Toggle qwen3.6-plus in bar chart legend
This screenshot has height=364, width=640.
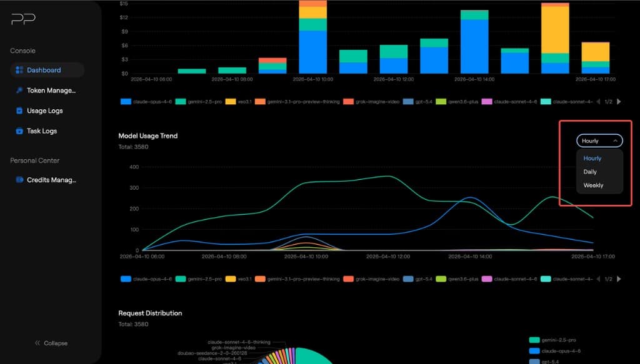pos(457,102)
